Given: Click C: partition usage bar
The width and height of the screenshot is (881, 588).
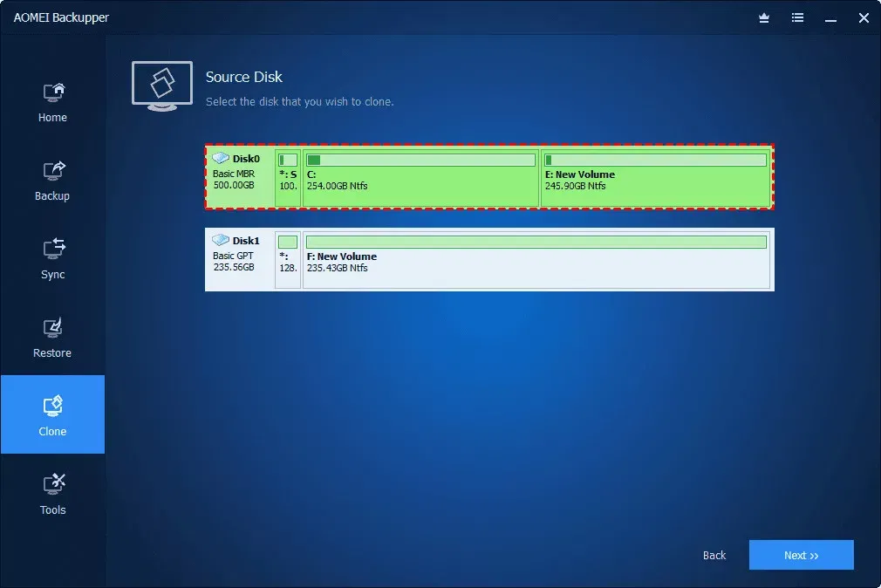Looking at the screenshot, I should click(420, 161).
